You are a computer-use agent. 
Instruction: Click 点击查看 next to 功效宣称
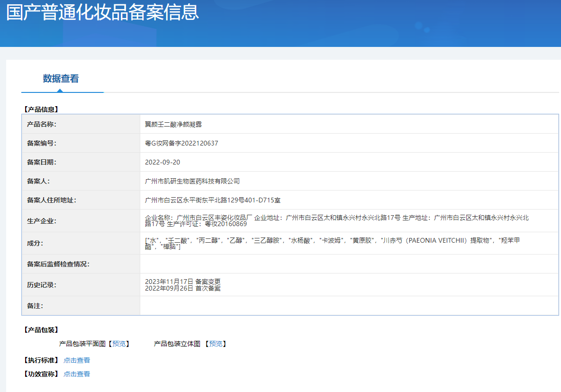pyautogui.click(x=77, y=374)
